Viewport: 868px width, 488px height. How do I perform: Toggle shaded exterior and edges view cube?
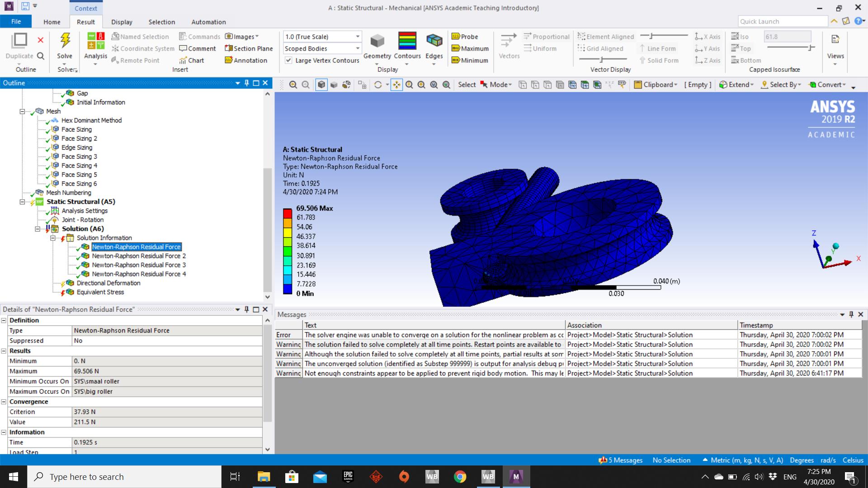(x=321, y=84)
